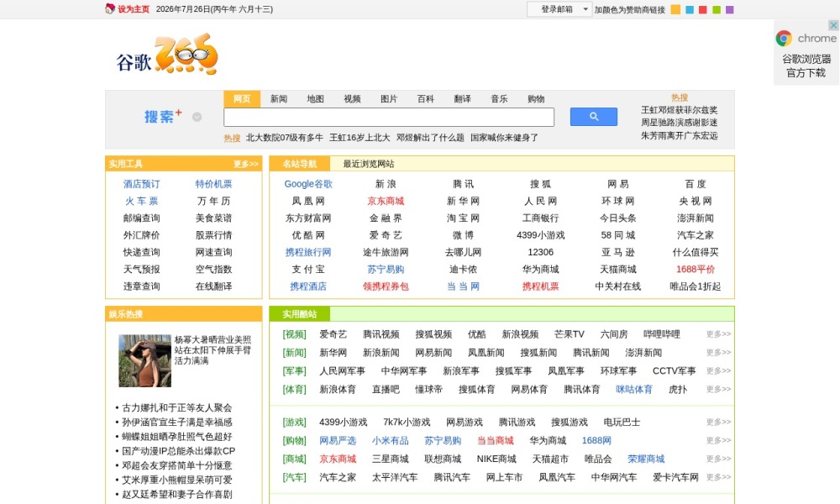Image resolution: width=840 pixels, height=504 pixels.
Task: Open the 在线翻译 tool link
Action: pos(213,286)
